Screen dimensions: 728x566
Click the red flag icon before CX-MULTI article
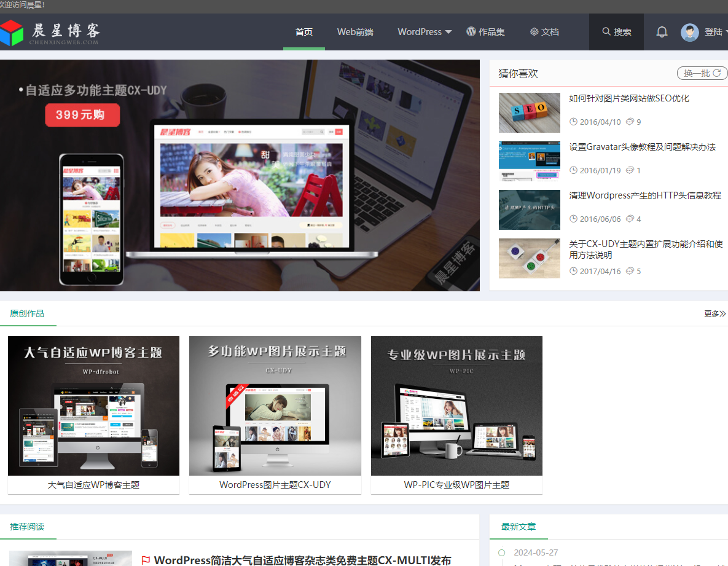(x=146, y=560)
